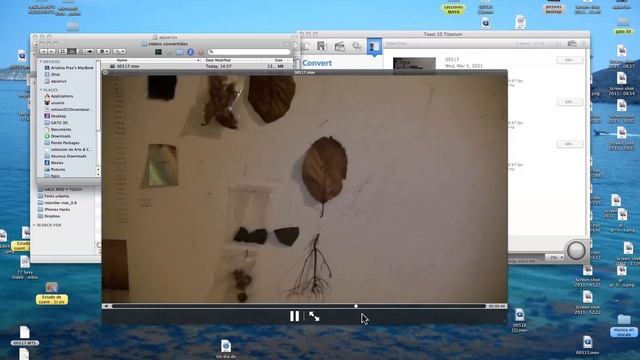Select the 00513.mov desktop file
This screenshot has width=640, height=360.
tap(587, 345)
